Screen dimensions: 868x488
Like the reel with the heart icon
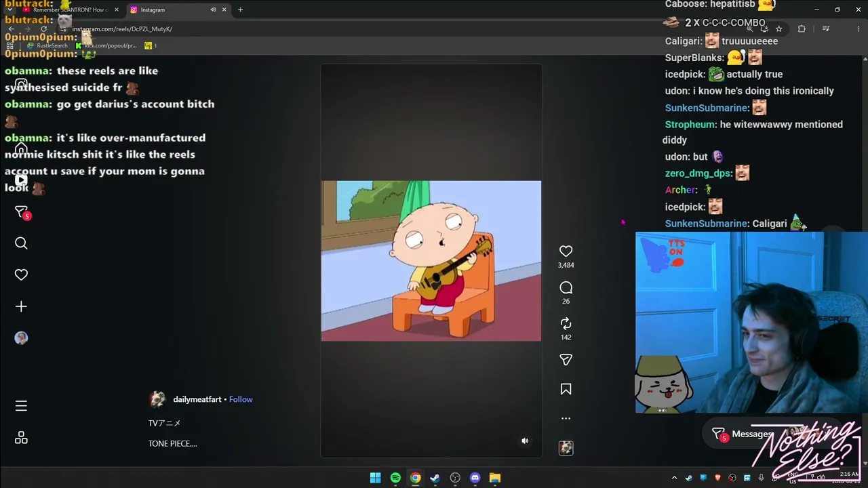[x=566, y=251]
